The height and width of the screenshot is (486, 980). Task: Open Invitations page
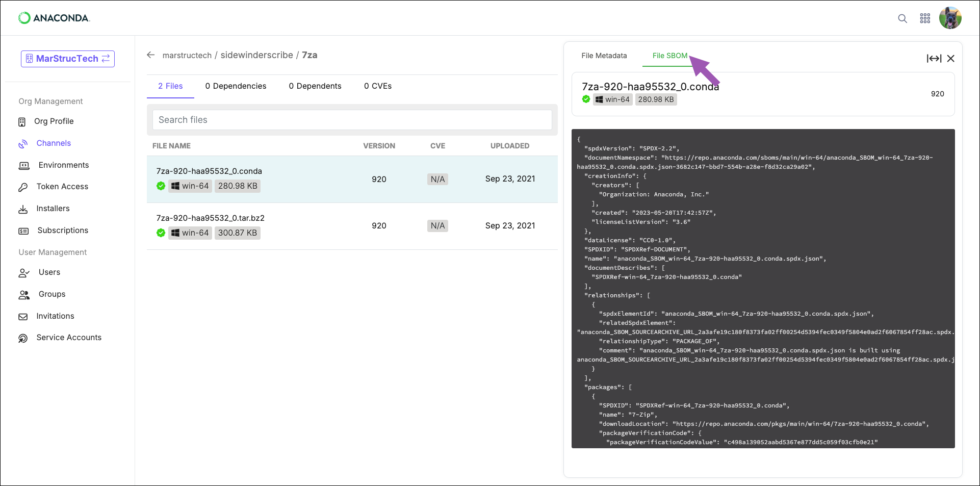[55, 316]
